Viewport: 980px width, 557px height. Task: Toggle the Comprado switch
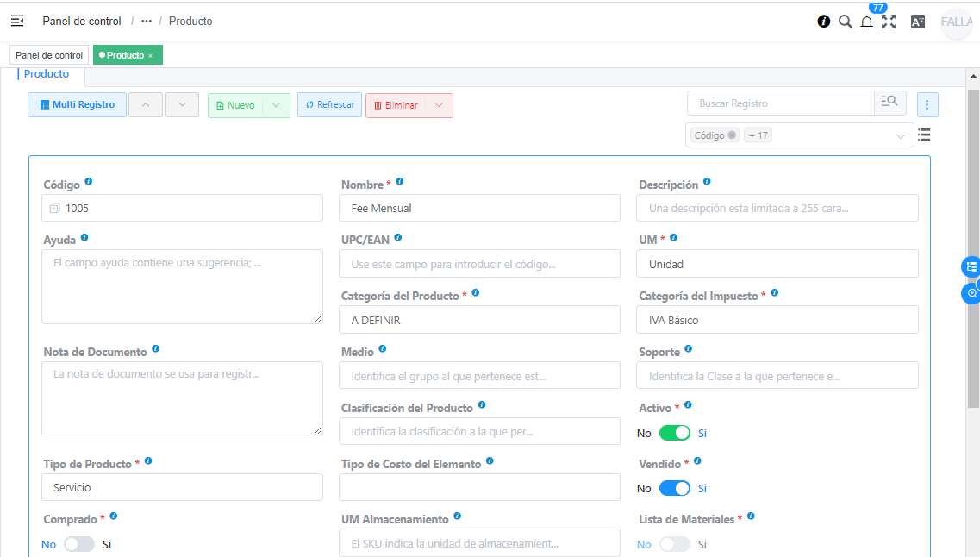pyautogui.click(x=79, y=544)
